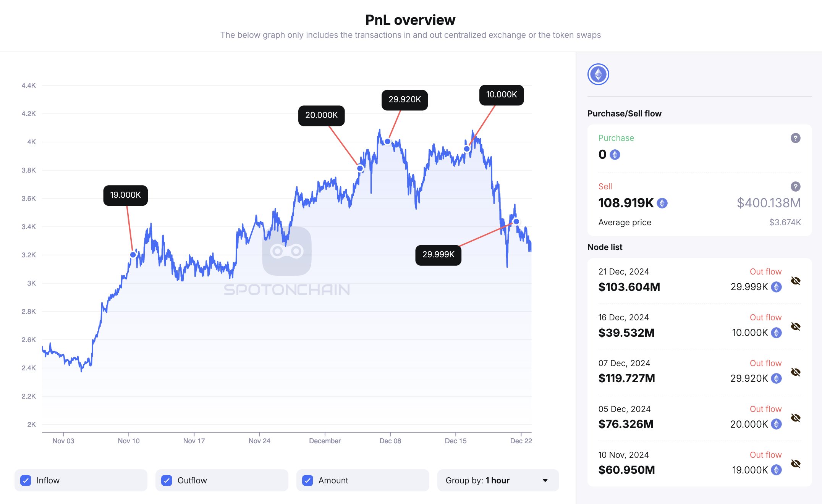822x504 pixels.
Task: Click Ethereum icon next to Purchase 0
Action: coord(615,155)
